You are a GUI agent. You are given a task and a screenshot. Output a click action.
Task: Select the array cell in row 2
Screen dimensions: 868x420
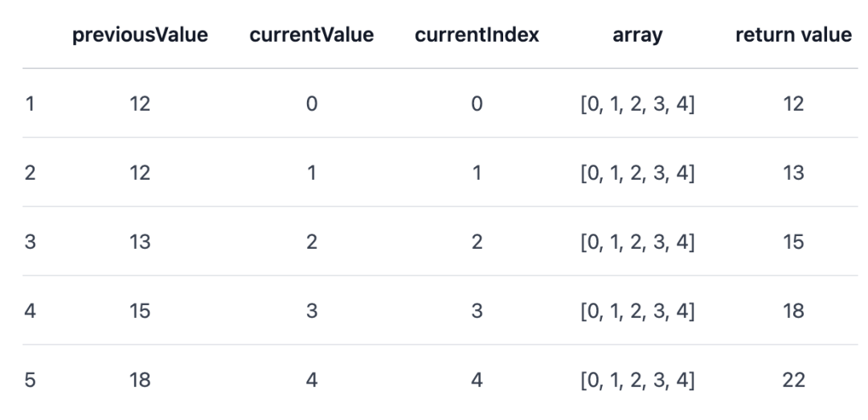click(637, 173)
